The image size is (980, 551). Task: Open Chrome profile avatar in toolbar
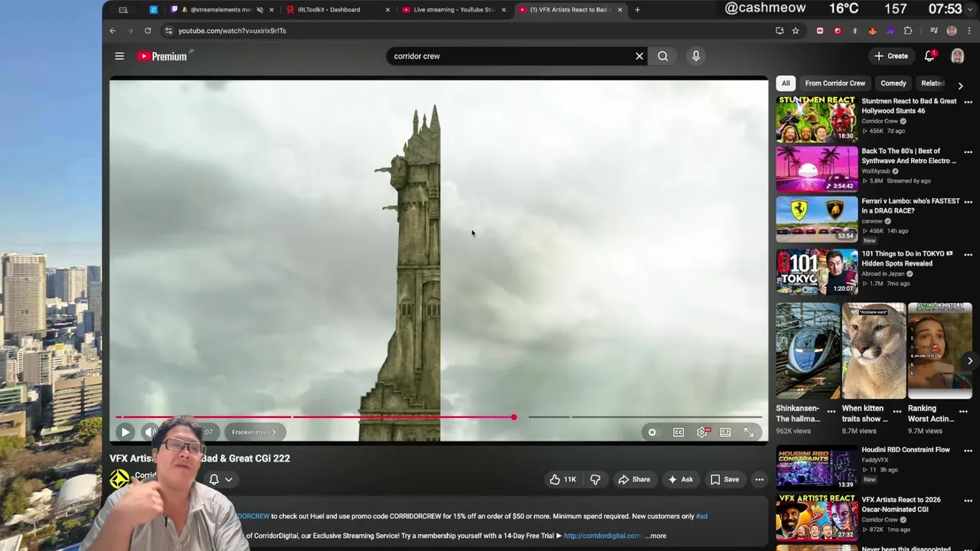pyautogui.click(x=952, y=31)
